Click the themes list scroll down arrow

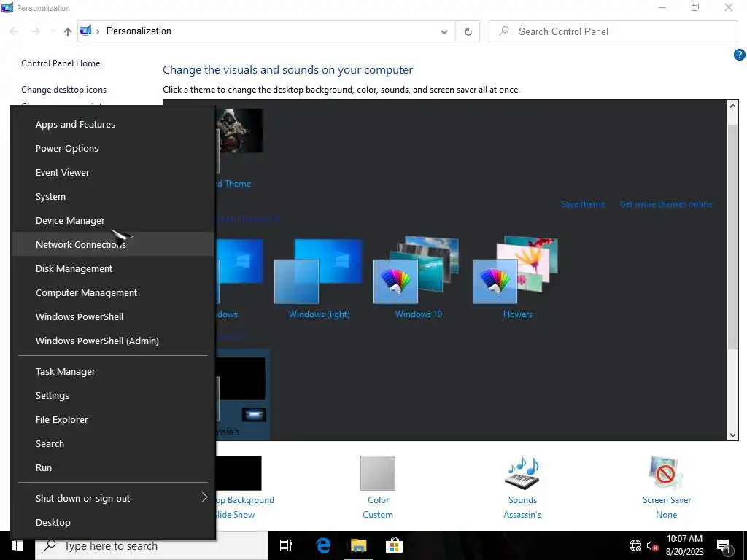click(732, 435)
